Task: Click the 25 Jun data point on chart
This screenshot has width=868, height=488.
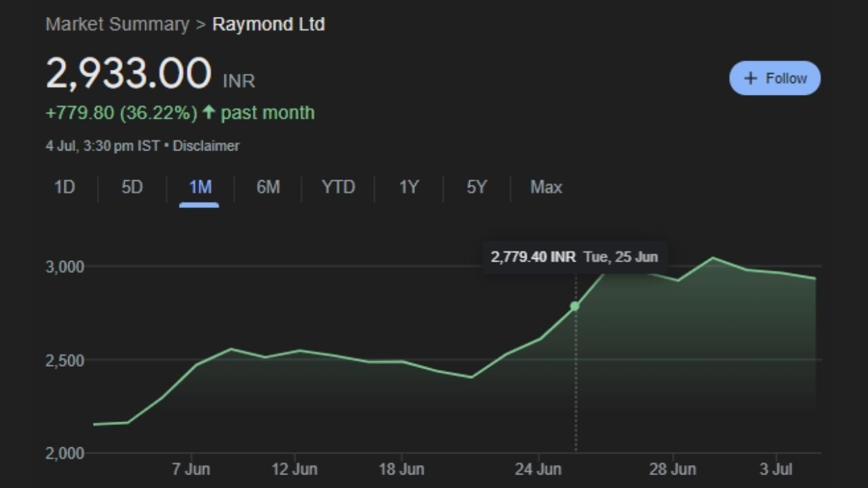Action: click(x=574, y=306)
